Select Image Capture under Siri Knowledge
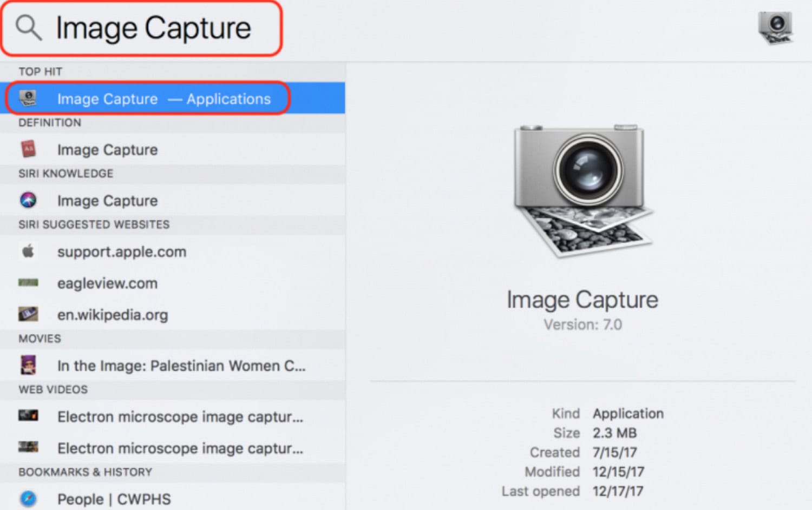The image size is (812, 510). [173, 200]
